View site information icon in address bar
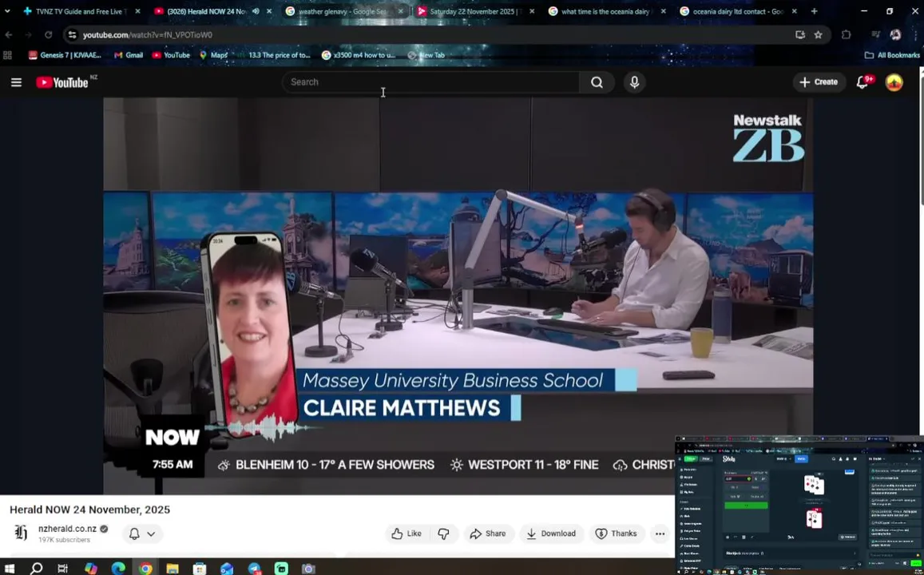This screenshot has height=575, width=924. pos(72,35)
